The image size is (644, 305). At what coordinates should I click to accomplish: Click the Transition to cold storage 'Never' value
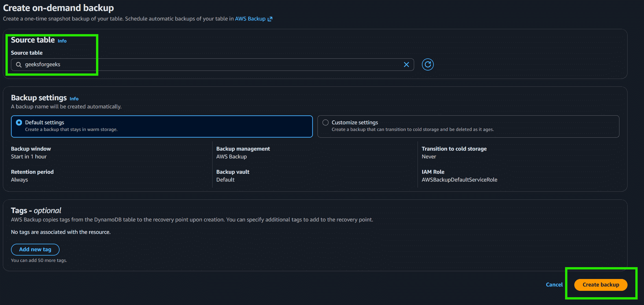pos(429,157)
